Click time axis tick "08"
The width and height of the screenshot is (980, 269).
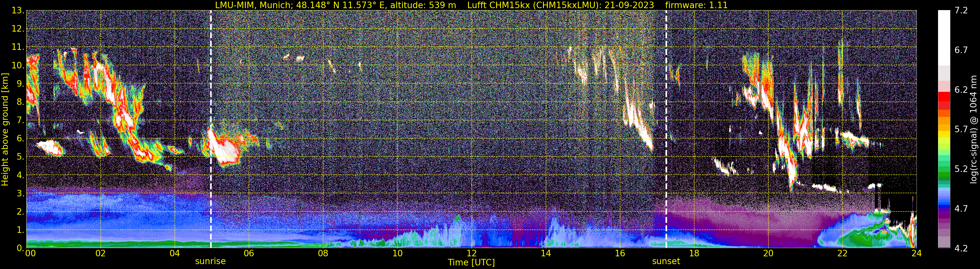click(x=323, y=254)
